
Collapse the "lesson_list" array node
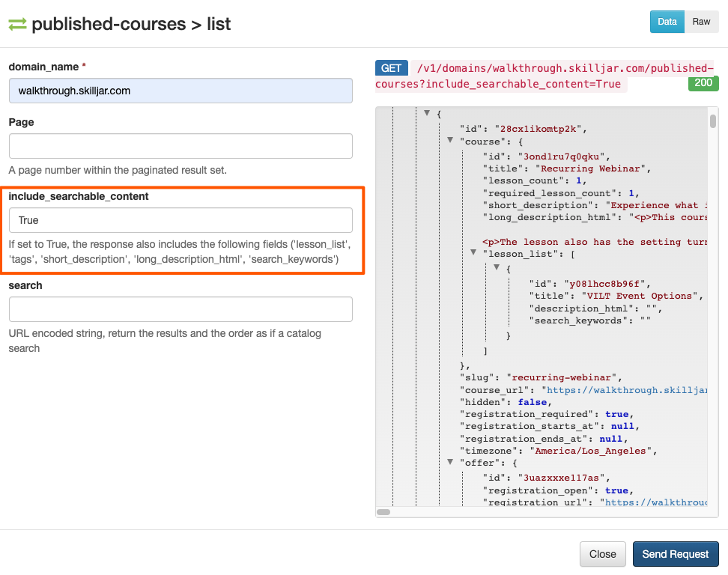[473, 253]
